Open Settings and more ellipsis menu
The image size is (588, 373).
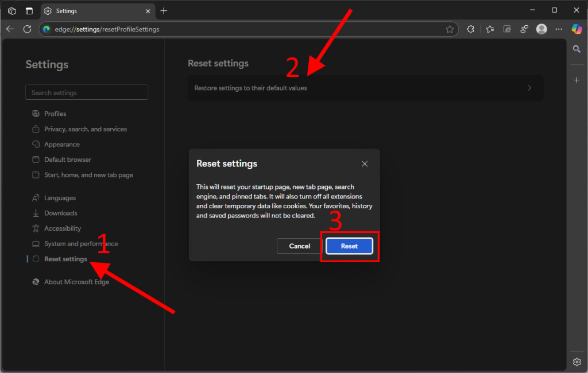click(x=559, y=29)
